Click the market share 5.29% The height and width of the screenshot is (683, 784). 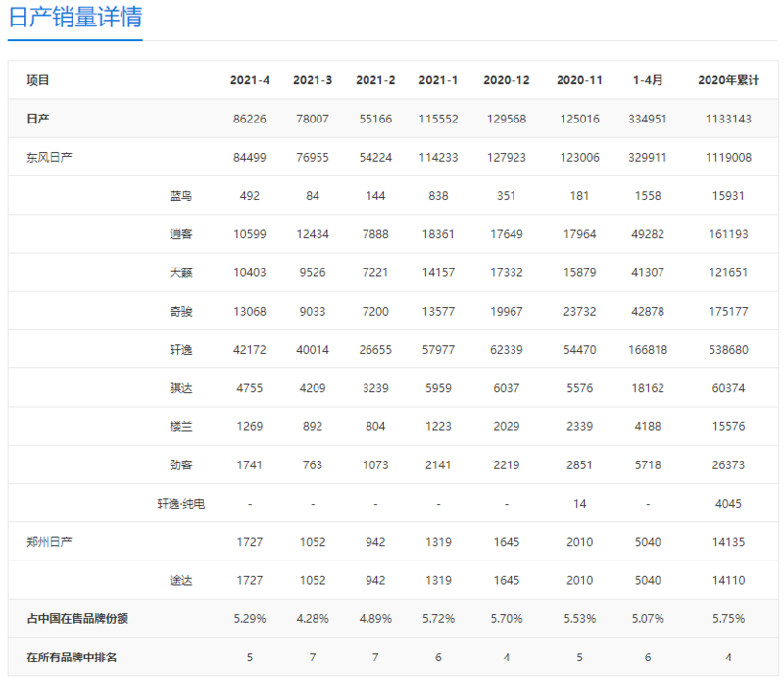(x=250, y=619)
